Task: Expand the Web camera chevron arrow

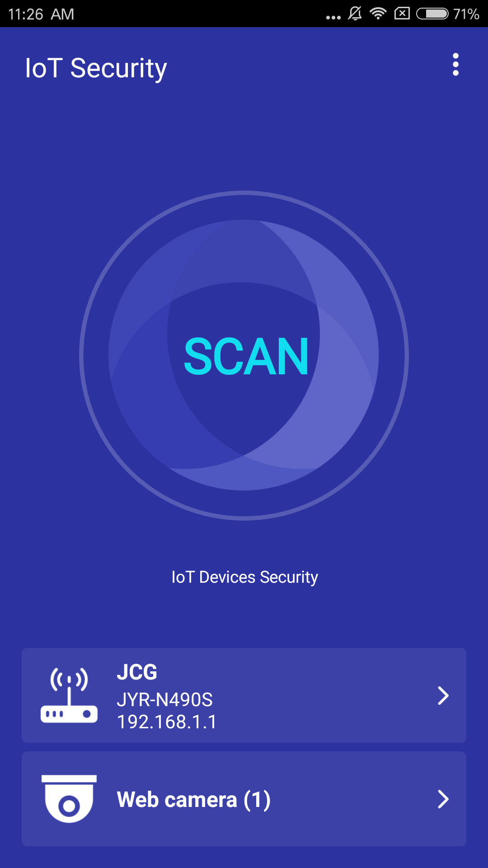Action: click(x=443, y=799)
